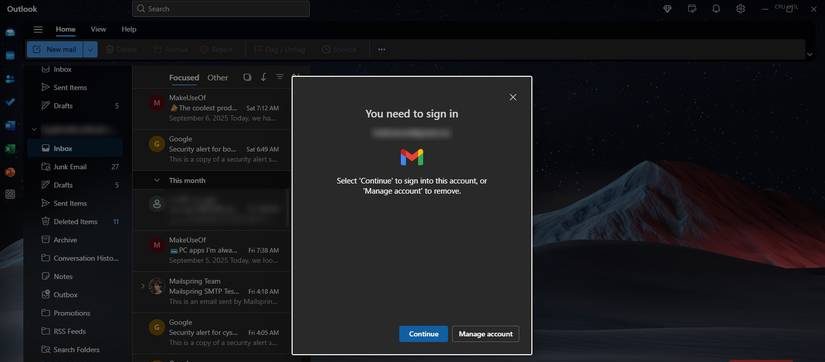Show the Focused inbox tab
Image resolution: width=825 pixels, height=362 pixels.
[184, 77]
